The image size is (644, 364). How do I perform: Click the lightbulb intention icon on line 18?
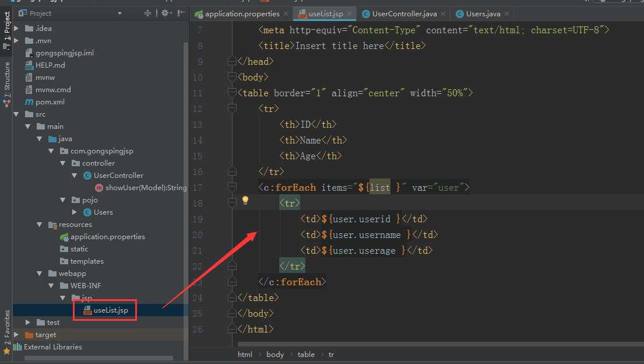click(245, 200)
